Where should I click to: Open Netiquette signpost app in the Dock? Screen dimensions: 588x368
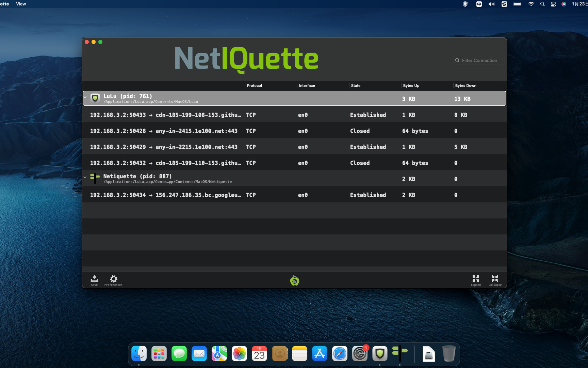(400, 354)
